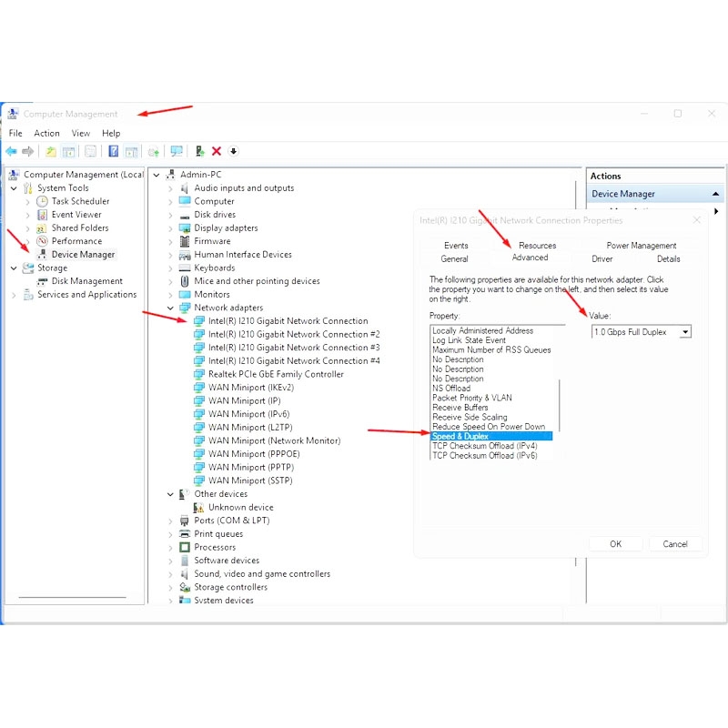Open the Action menu
Image resolution: width=728 pixels, height=728 pixels.
46,134
